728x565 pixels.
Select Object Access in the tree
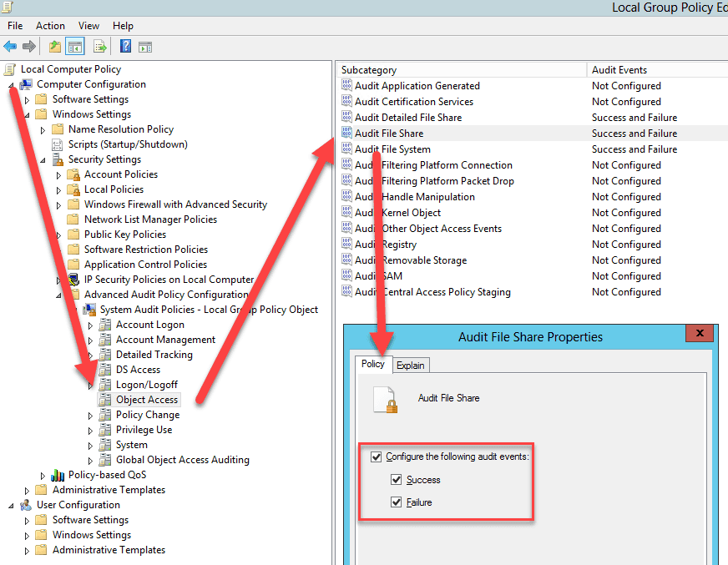(147, 400)
